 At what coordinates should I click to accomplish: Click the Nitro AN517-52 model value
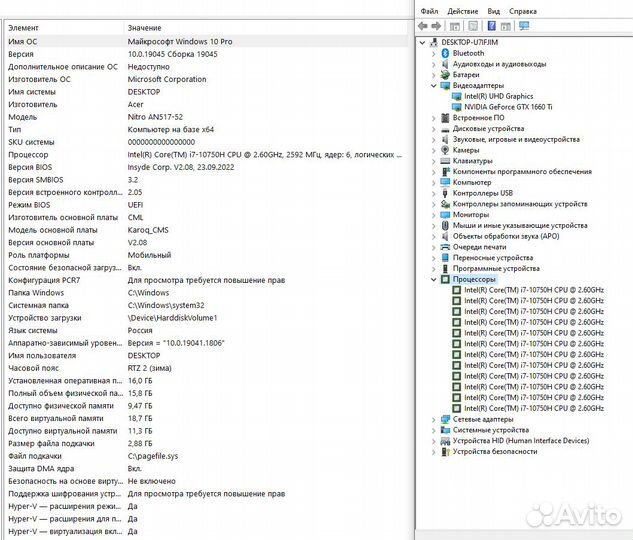point(155,117)
